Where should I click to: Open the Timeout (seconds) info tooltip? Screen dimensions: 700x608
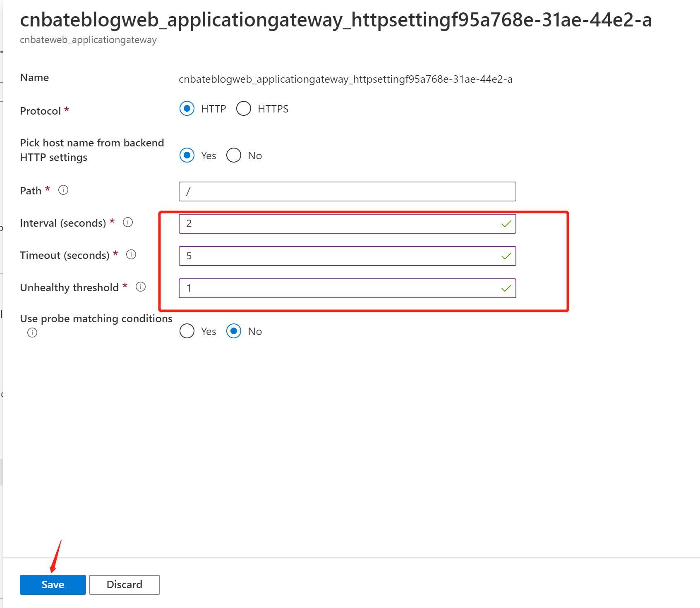pos(131,255)
